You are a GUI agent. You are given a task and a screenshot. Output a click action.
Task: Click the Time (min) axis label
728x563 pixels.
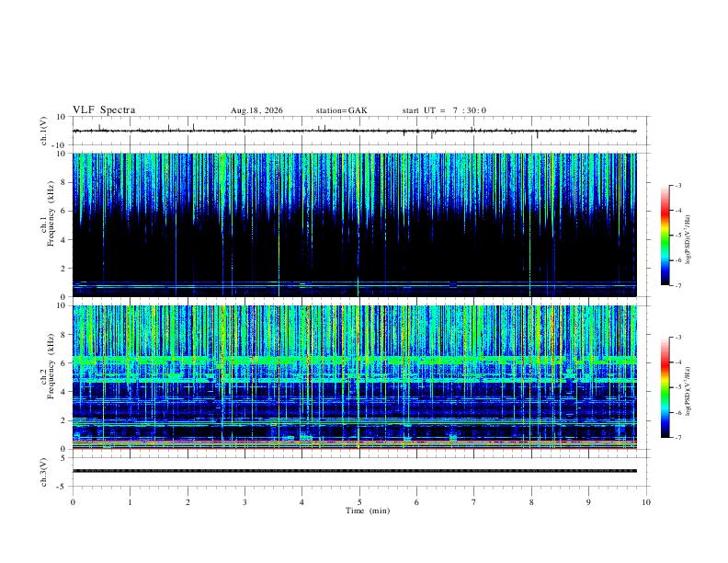point(368,511)
